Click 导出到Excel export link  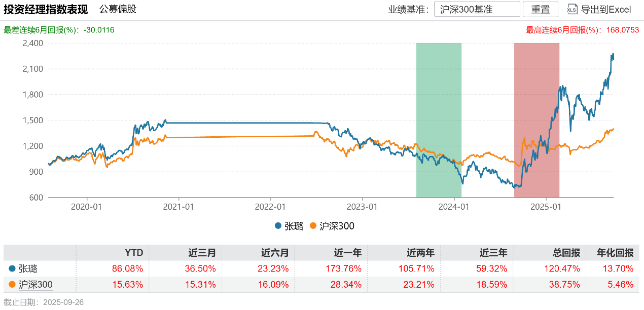pyautogui.click(x=605, y=9)
